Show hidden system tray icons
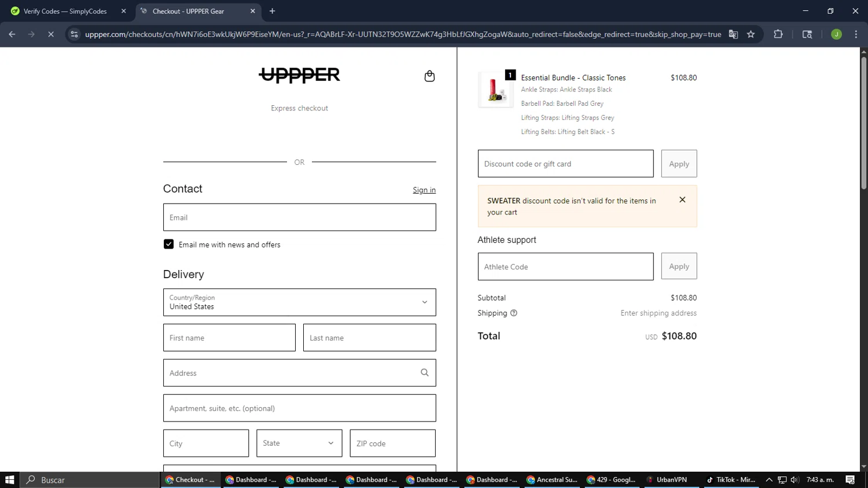 (769, 480)
